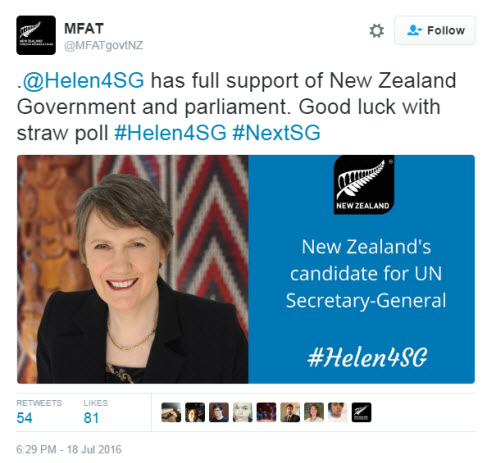Open the second liker's avatar
Viewport: 500px width, 463px height.
coord(195,412)
